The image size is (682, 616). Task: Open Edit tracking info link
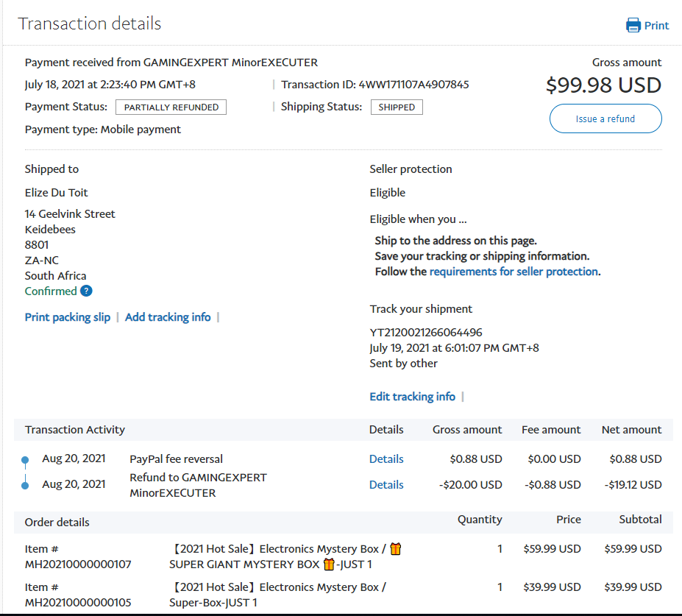point(412,397)
